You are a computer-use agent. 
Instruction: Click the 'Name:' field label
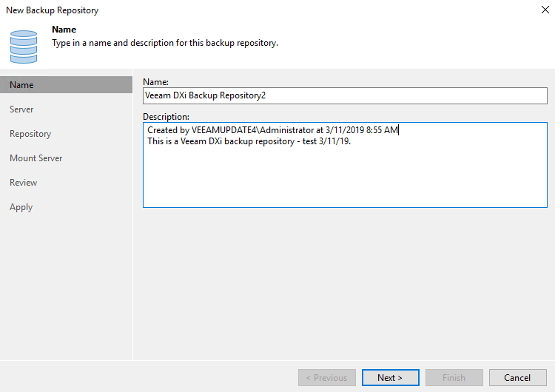(x=155, y=81)
